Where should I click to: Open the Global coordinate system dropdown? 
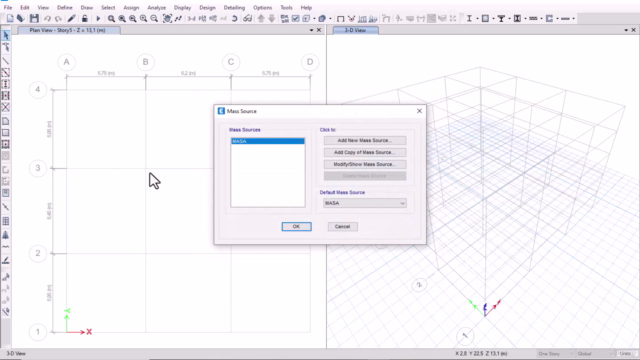pos(595,353)
